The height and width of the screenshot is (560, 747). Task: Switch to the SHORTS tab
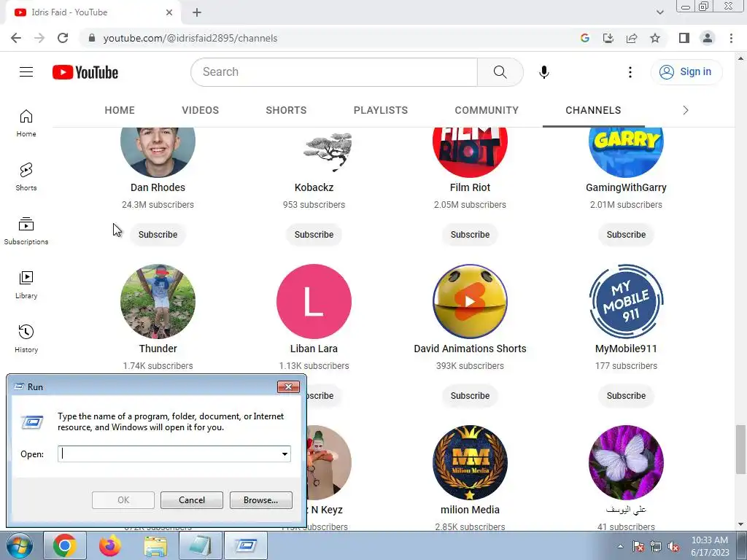tap(286, 111)
